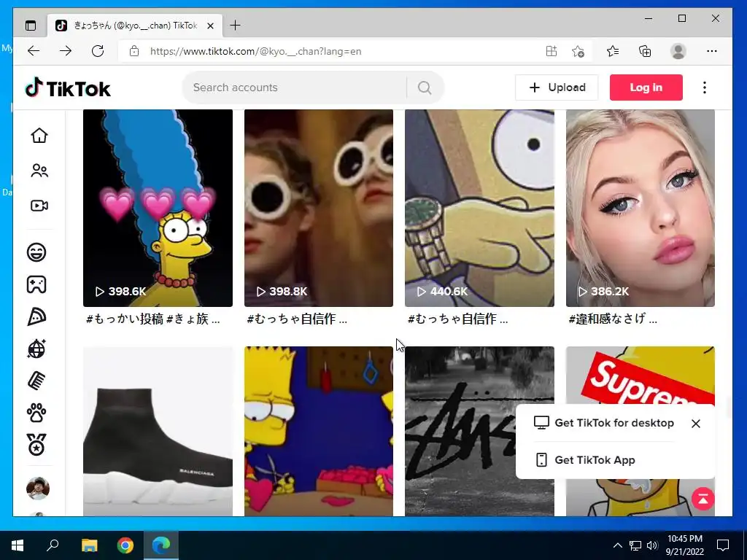The width and height of the screenshot is (747, 560).
Task: Play the Homer wristwatch video with 440.6K views
Action: coord(479,208)
